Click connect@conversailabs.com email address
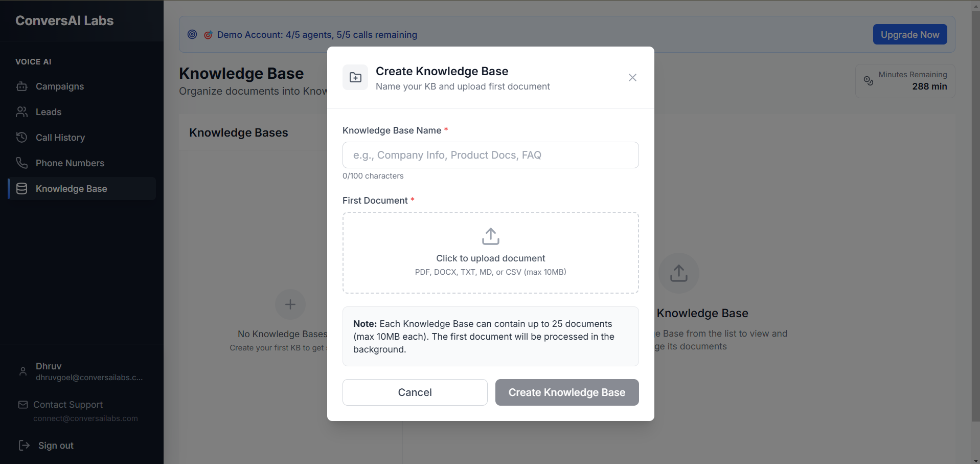This screenshot has height=464, width=980. (x=85, y=418)
